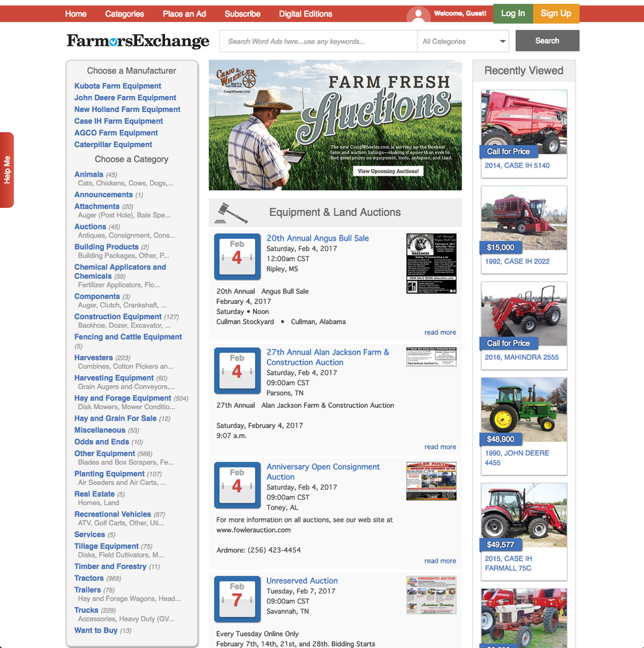Open the Animals category
This screenshot has height=648, width=644.
[89, 174]
